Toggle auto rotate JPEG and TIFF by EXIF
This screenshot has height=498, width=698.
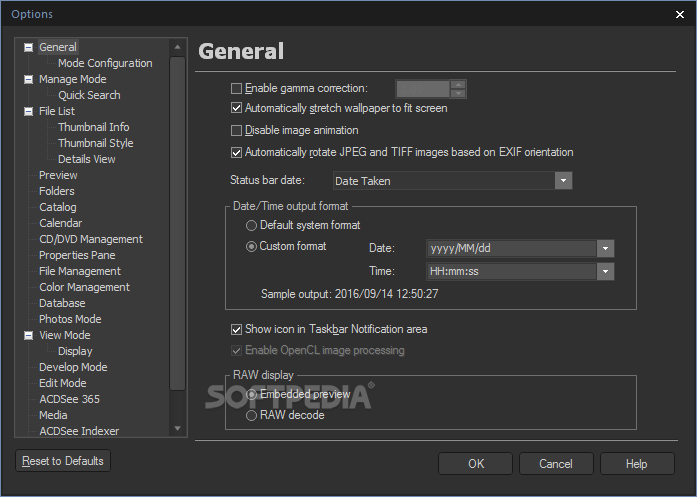(x=236, y=152)
